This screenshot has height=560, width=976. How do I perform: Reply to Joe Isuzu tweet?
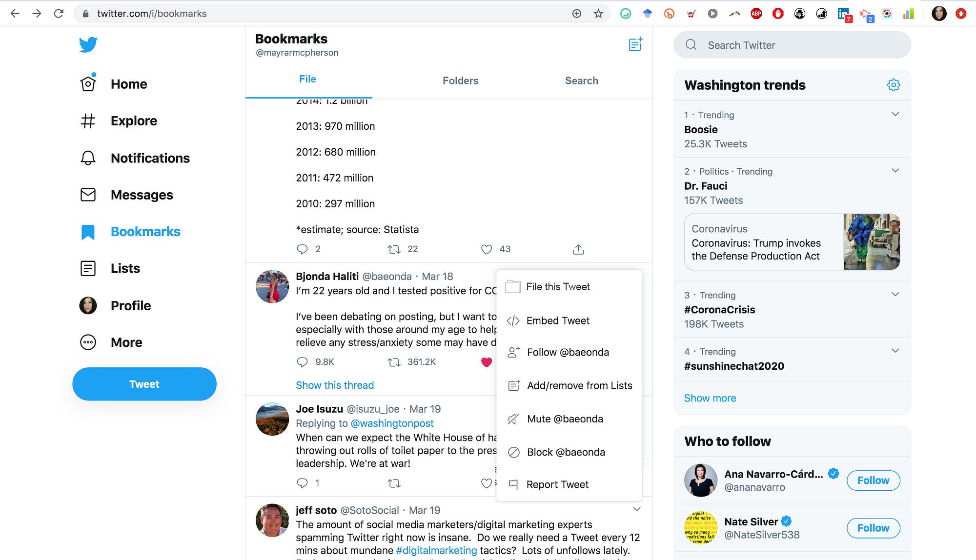tap(302, 483)
